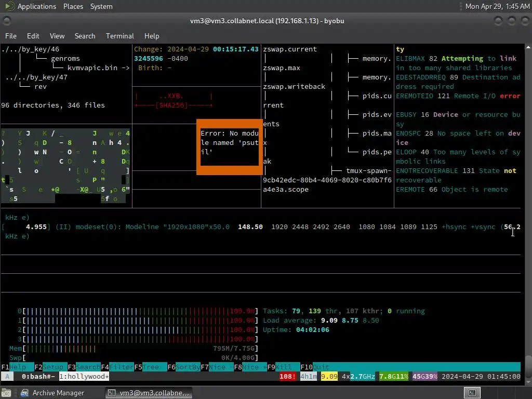
Task: Click the window menu icon at title bar left
Action: click(x=7, y=21)
